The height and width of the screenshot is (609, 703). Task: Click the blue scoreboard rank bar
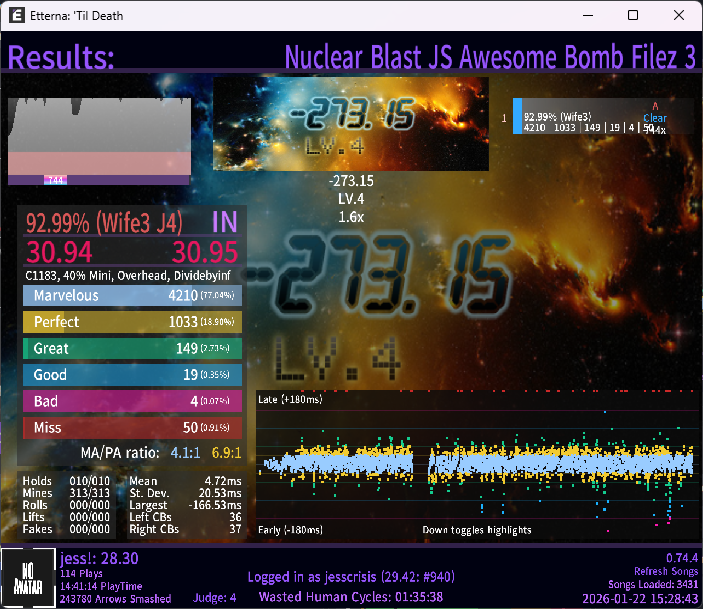click(517, 116)
